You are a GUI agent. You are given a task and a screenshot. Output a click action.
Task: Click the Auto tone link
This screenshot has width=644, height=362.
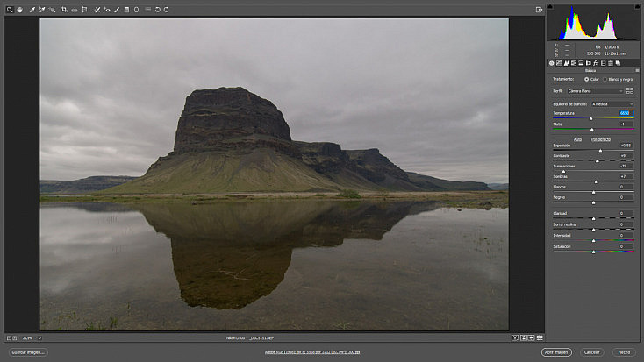pos(577,139)
